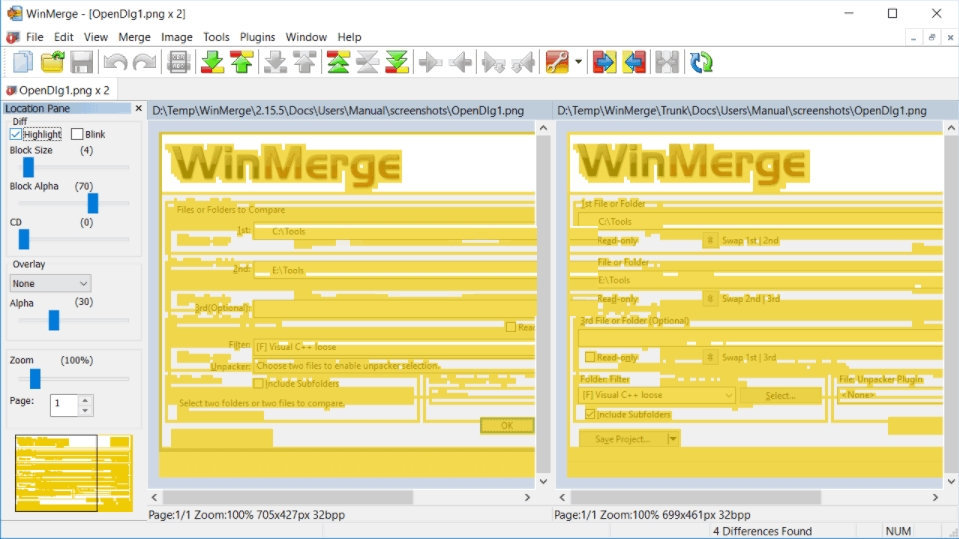This screenshot has width=959, height=539.
Task: Click the Copy all to right icon
Action: (x=604, y=62)
